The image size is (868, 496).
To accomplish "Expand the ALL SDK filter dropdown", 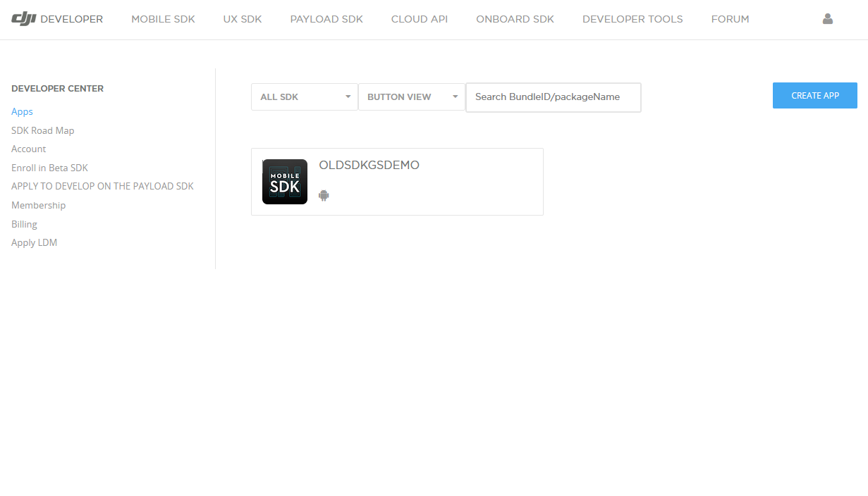I will (x=305, y=97).
